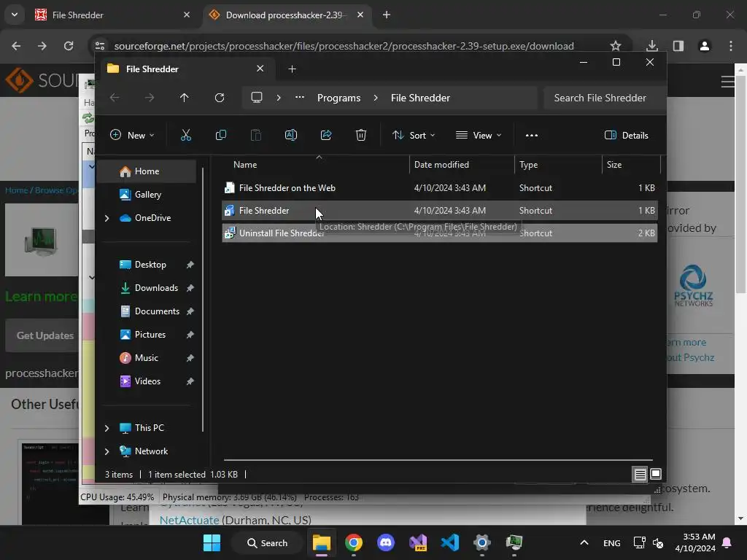Click the Programs breadcrumb
747x560 pixels.
(338, 98)
